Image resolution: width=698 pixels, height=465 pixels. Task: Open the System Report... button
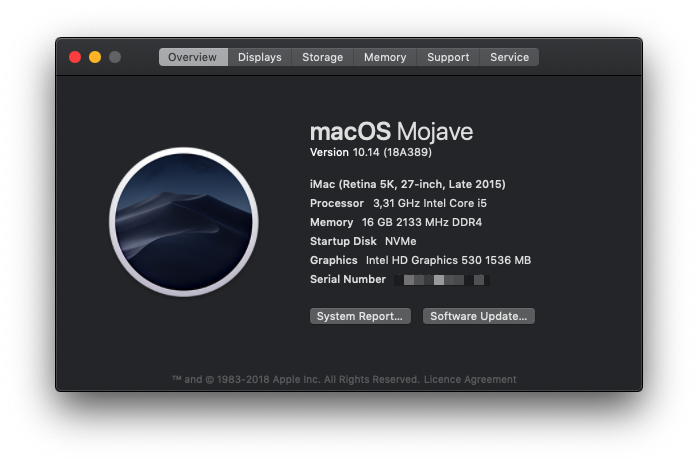click(360, 316)
